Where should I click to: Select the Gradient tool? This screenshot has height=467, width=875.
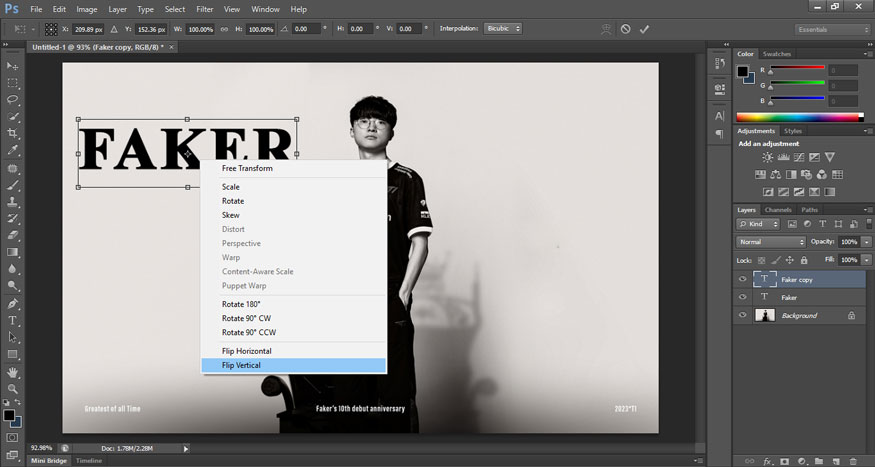tap(12, 252)
